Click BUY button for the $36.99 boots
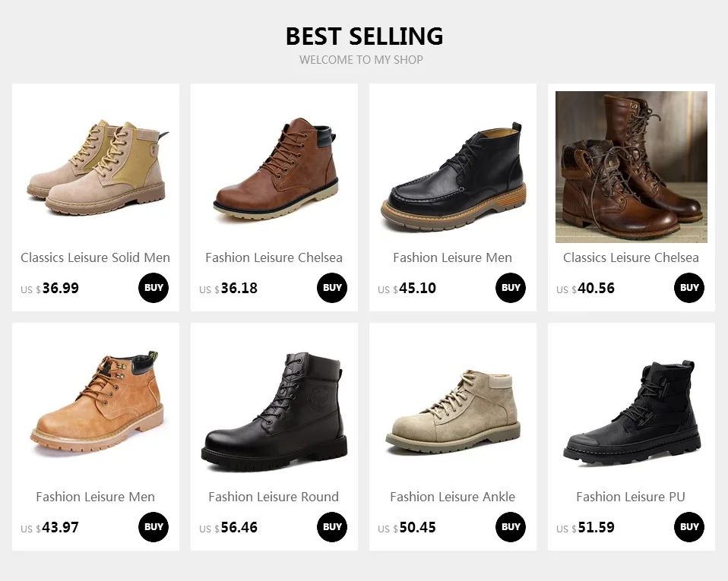The image size is (728, 581). (154, 288)
